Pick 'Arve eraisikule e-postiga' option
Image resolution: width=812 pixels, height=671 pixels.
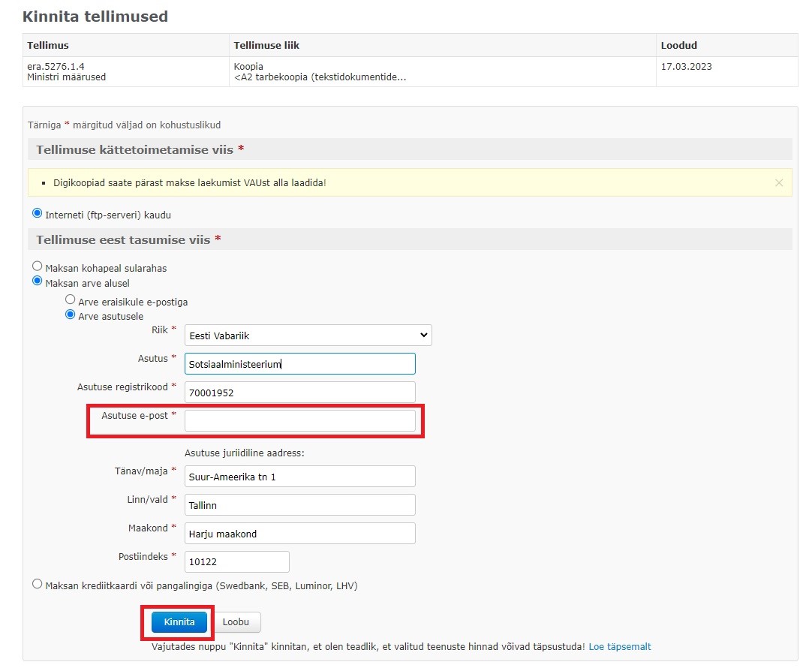[x=71, y=300]
